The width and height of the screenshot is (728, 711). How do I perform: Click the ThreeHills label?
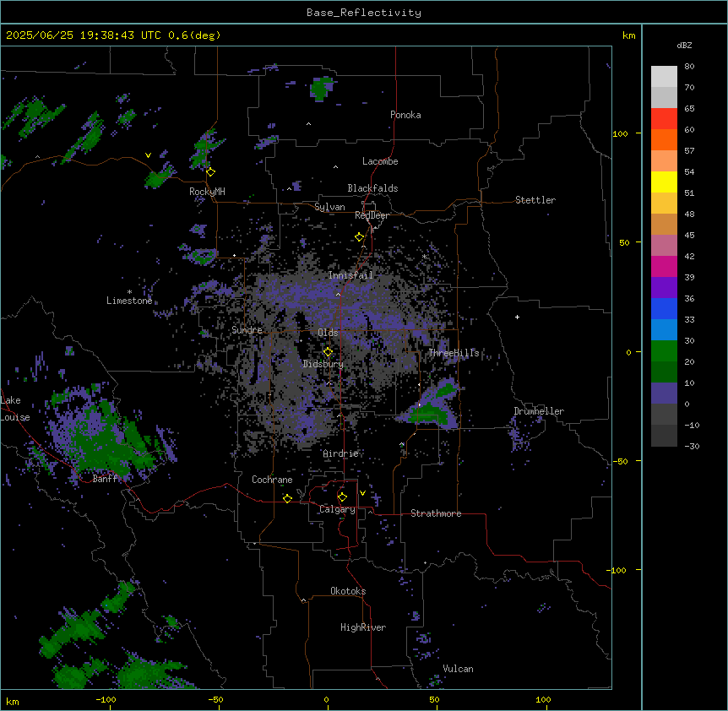(x=454, y=353)
